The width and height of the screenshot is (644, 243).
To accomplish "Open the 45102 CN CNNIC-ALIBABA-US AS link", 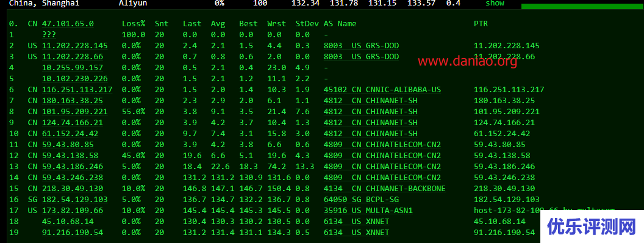I will coord(382,90).
